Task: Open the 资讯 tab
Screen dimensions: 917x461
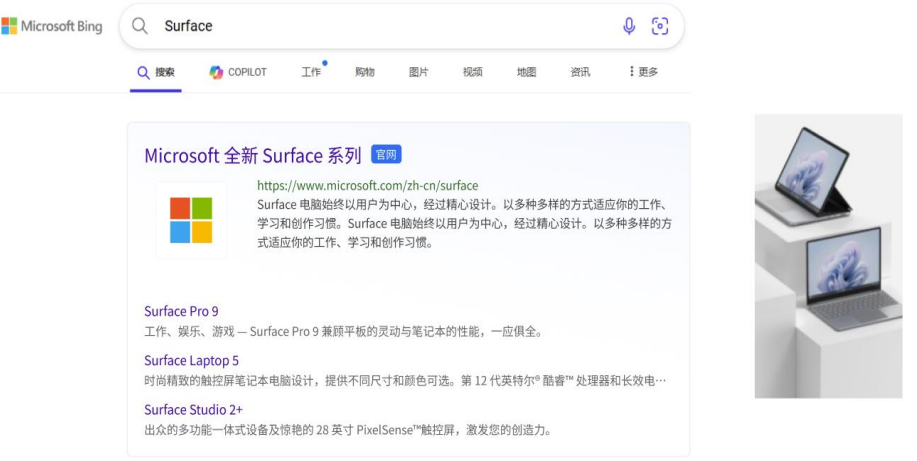Action: pos(580,72)
